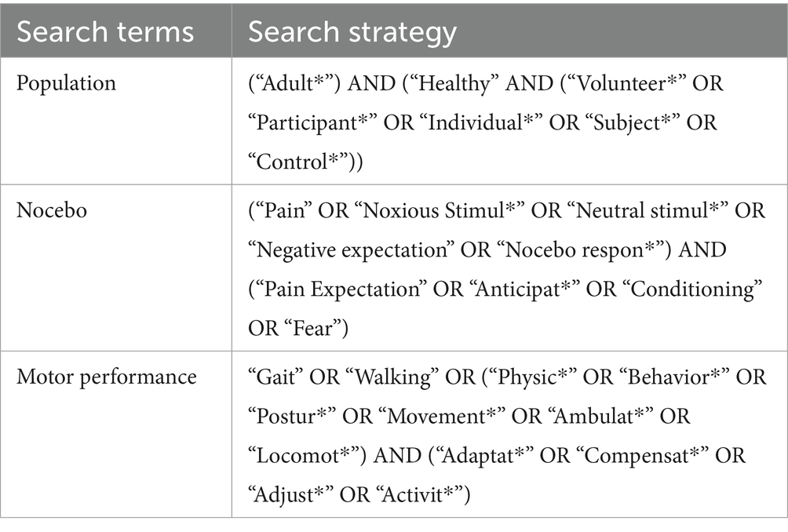This screenshot has height=532, width=788.
Task: Click the "Search terms" column header
Action: coord(105,32)
